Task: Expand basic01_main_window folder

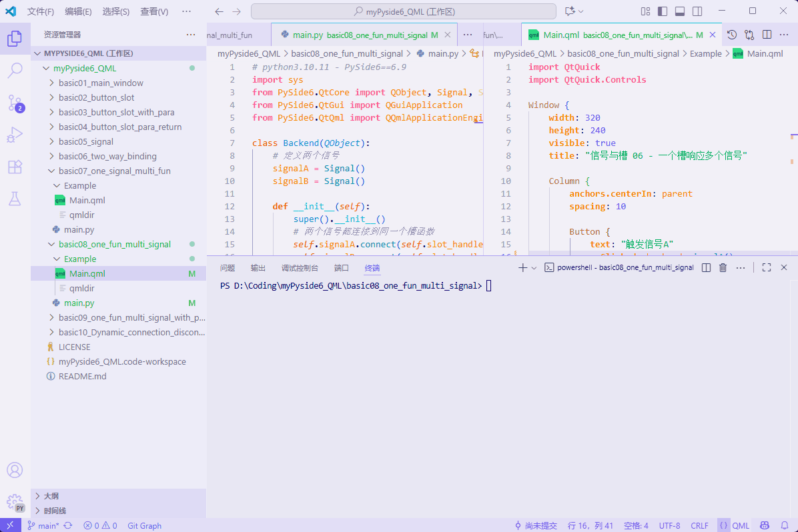Action: click(x=118, y=83)
